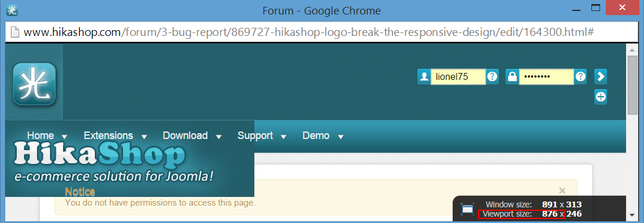644x223 pixels.
Task: Open the Extensions menu
Action: [109, 136]
